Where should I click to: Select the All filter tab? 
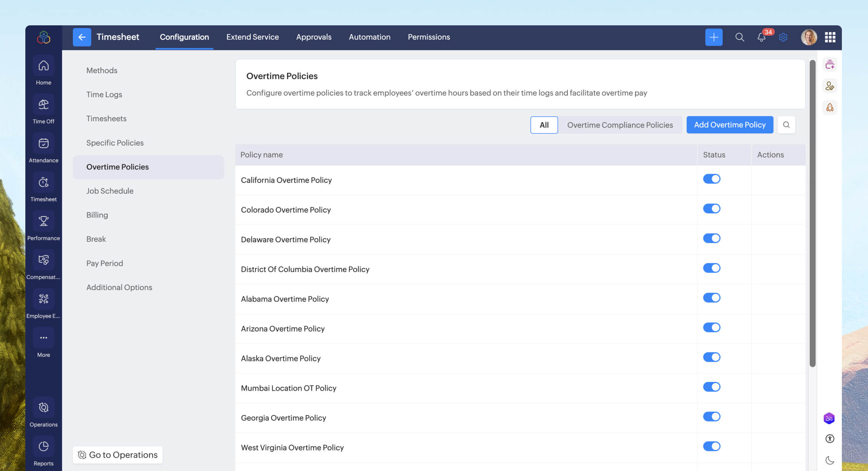coord(544,125)
